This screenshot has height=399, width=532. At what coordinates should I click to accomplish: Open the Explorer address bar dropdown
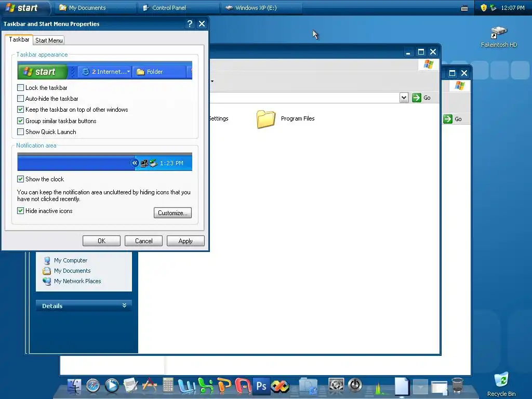pos(404,98)
